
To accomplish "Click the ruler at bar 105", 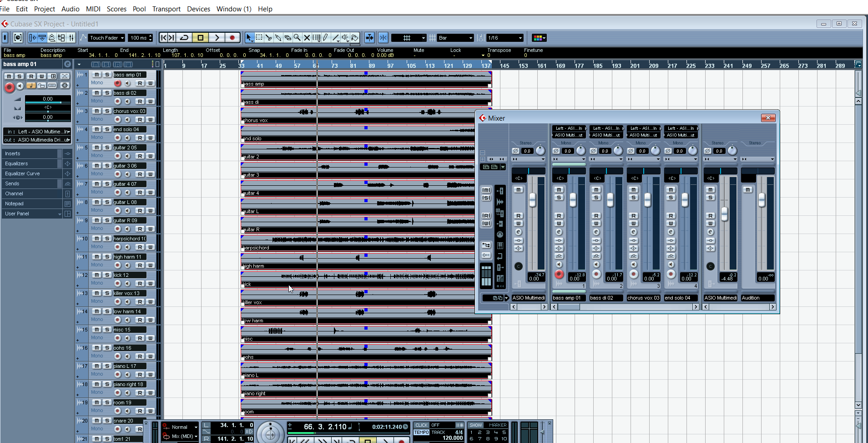I will coord(411,66).
